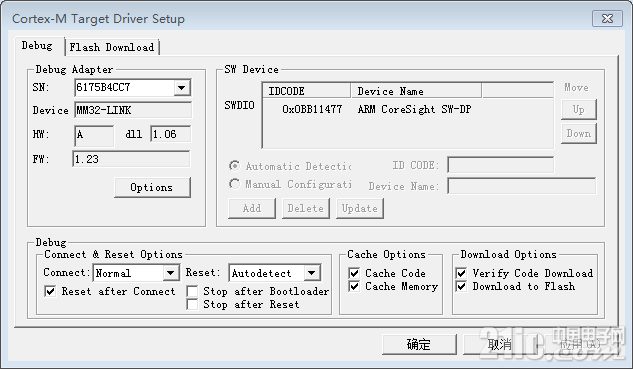Select the 0x0BB11477 IDCODE row

click(x=312, y=109)
